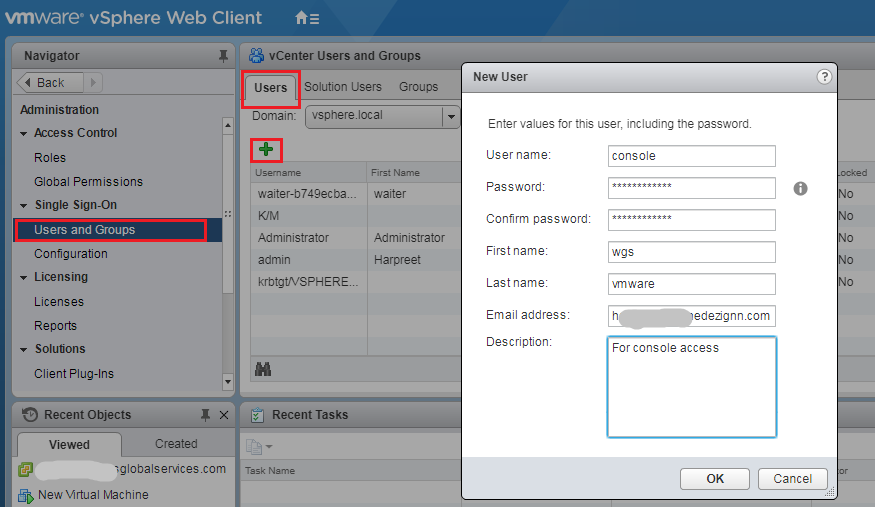Image resolution: width=875 pixels, height=507 pixels.
Task: Select Global Permissions in the Navigator
Action: point(88,182)
